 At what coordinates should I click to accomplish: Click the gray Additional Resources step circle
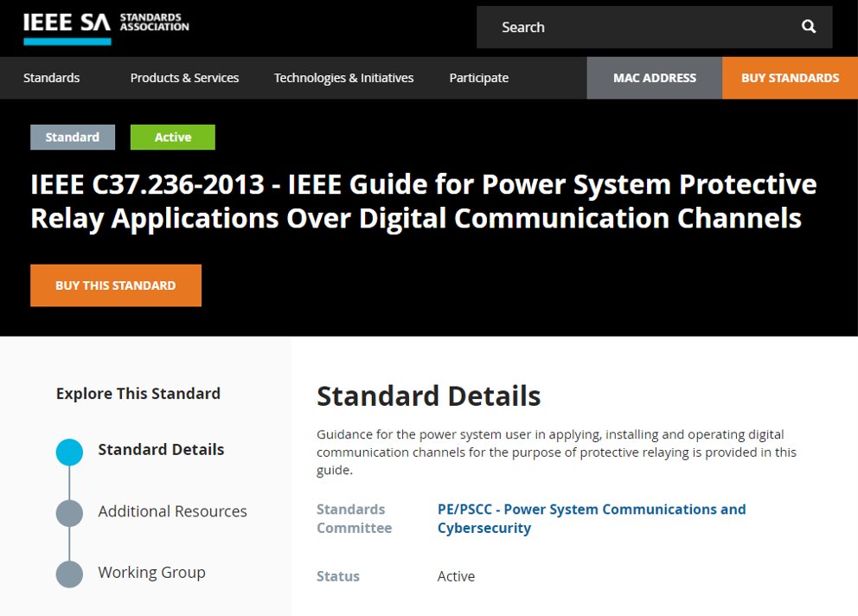[69, 514]
